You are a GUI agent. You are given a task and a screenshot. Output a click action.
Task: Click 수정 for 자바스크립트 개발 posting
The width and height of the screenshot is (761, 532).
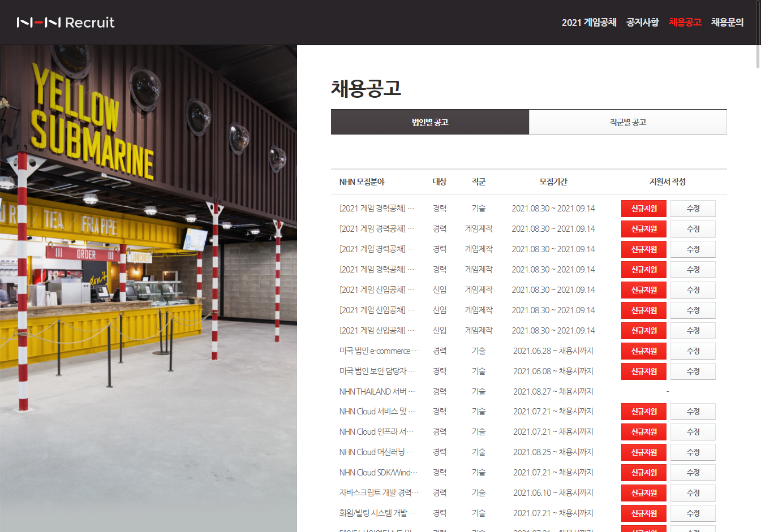pos(693,493)
